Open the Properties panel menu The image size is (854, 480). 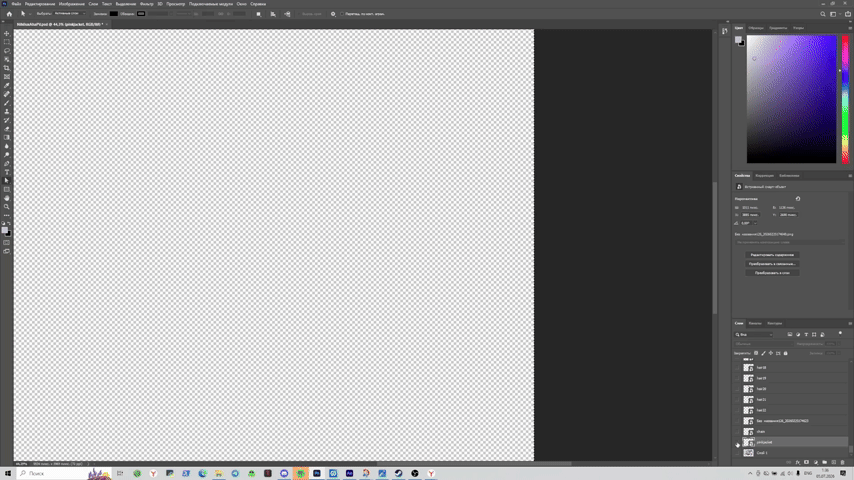850,175
